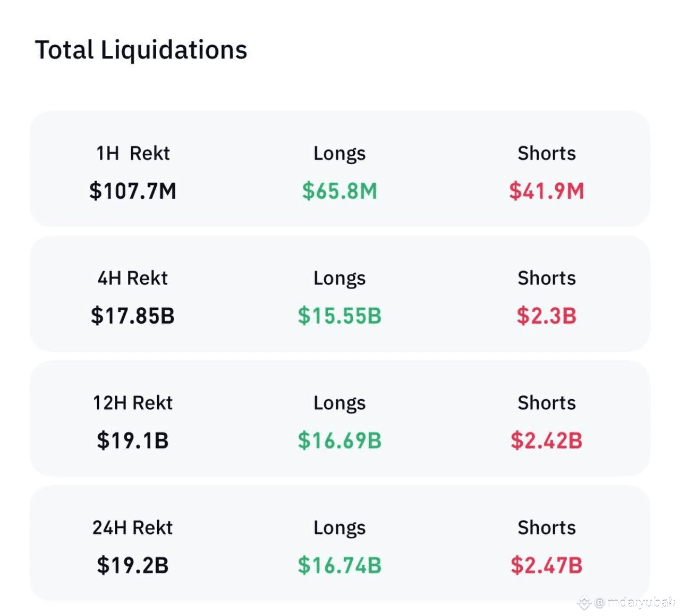Viewport: 680px width, 616px height.
Task: Click the $15.55B longs value
Action: point(339,316)
